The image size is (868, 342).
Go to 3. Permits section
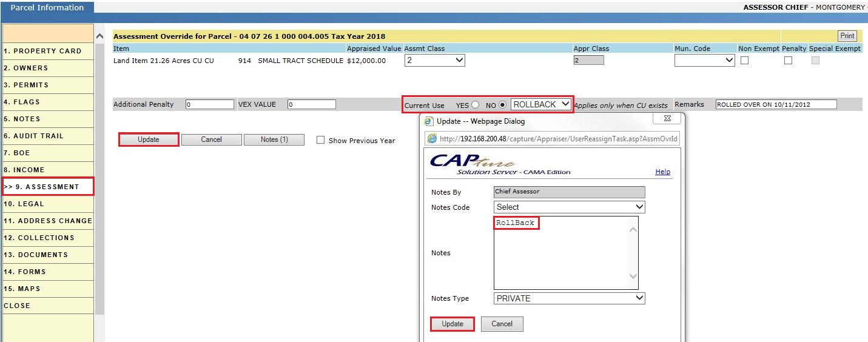pyautogui.click(x=47, y=85)
